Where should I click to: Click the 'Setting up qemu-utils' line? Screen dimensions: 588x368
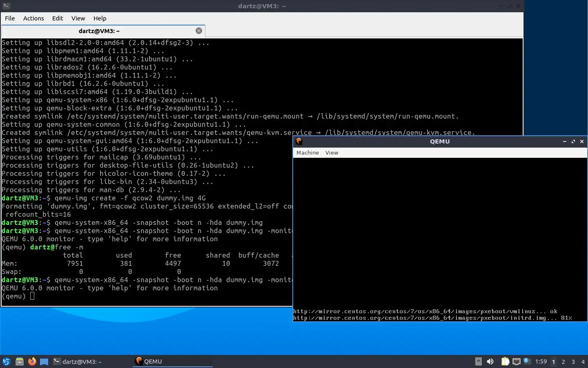click(107, 149)
